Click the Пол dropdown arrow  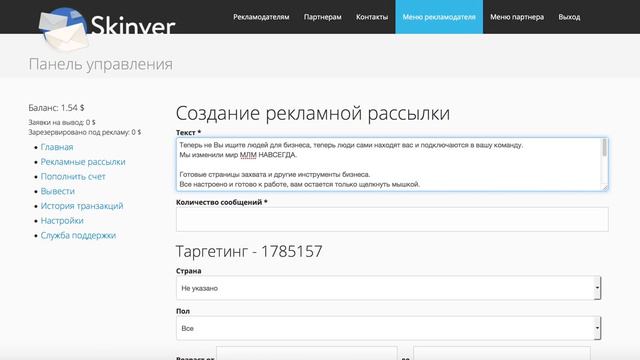coord(597,328)
